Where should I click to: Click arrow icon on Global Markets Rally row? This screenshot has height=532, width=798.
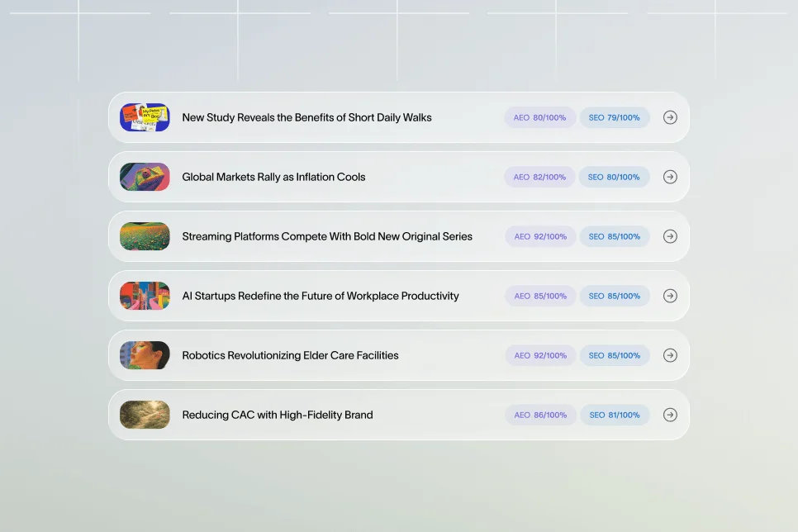tap(670, 177)
